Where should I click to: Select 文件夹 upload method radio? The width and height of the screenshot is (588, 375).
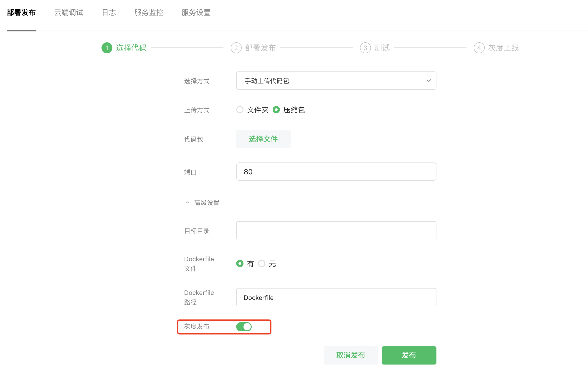coord(240,110)
